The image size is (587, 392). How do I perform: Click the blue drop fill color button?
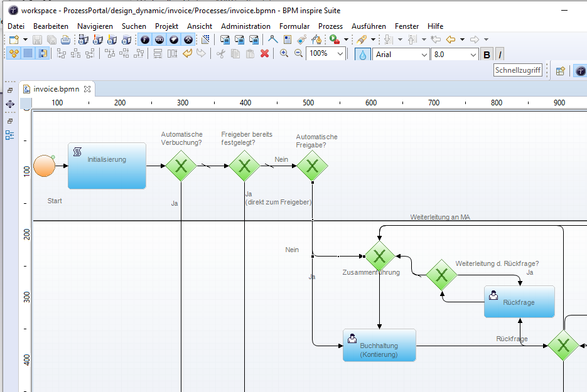362,55
